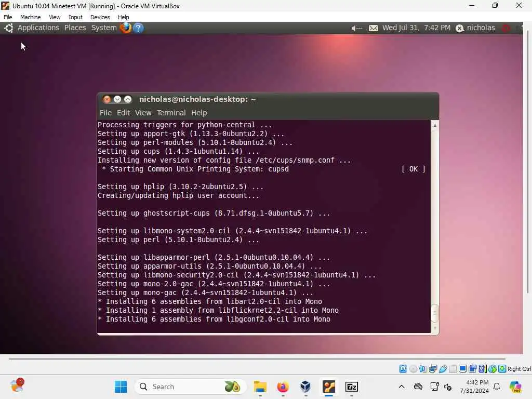The image size is (532, 399).
Task: Select the running VirtualBox VM taskbar icon
Action: click(x=328, y=387)
